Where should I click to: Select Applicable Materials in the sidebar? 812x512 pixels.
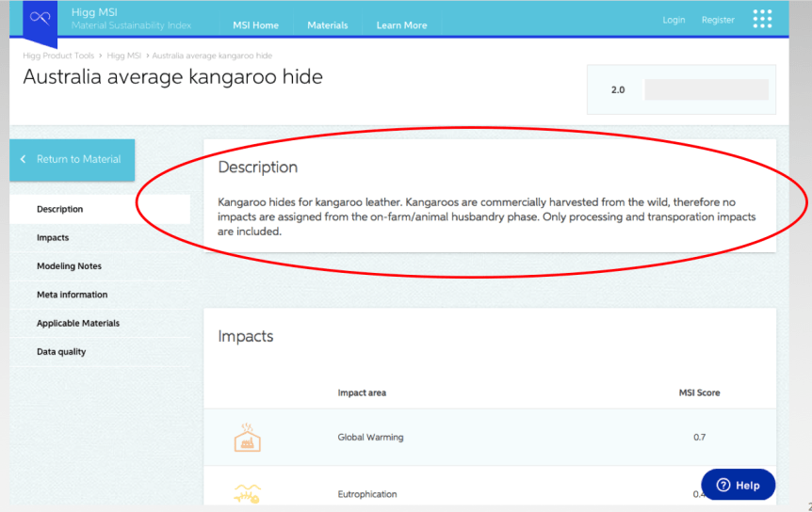point(78,323)
